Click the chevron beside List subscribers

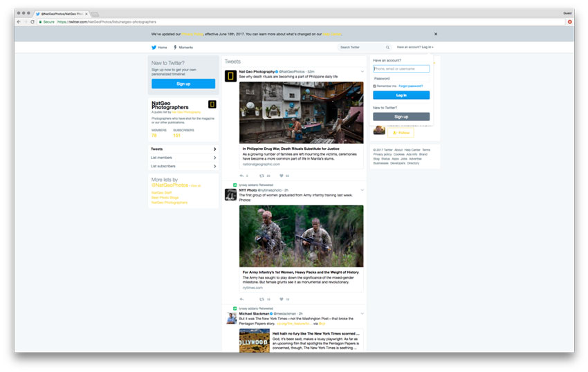[214, 166]
